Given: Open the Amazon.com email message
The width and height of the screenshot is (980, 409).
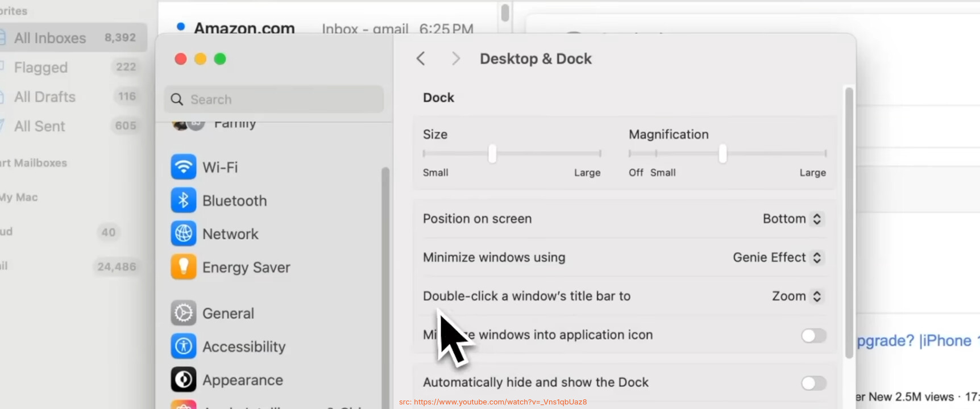Looking at the screenshot, I should 244,28.
